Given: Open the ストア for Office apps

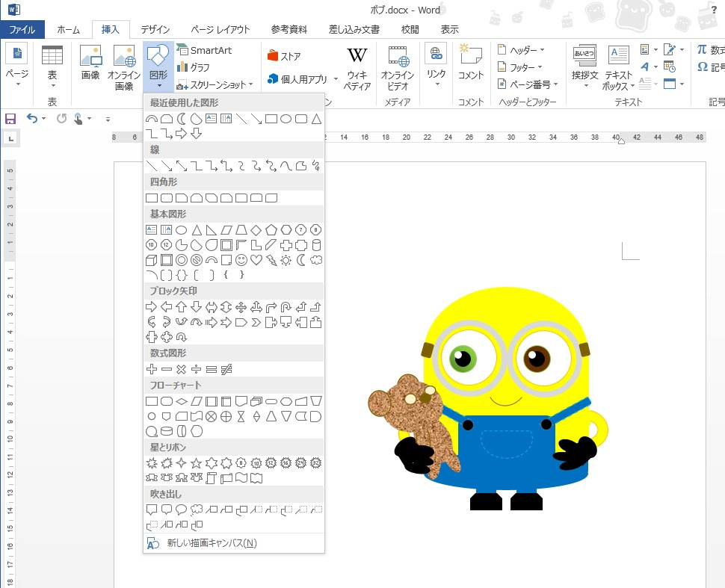Looking at the screenshot, I should (286, 54).
